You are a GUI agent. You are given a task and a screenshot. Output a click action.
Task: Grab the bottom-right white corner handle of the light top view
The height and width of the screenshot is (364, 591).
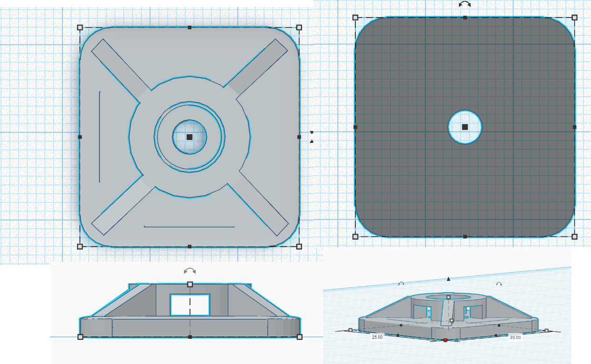pyautogui.click(x=299, y=246)
